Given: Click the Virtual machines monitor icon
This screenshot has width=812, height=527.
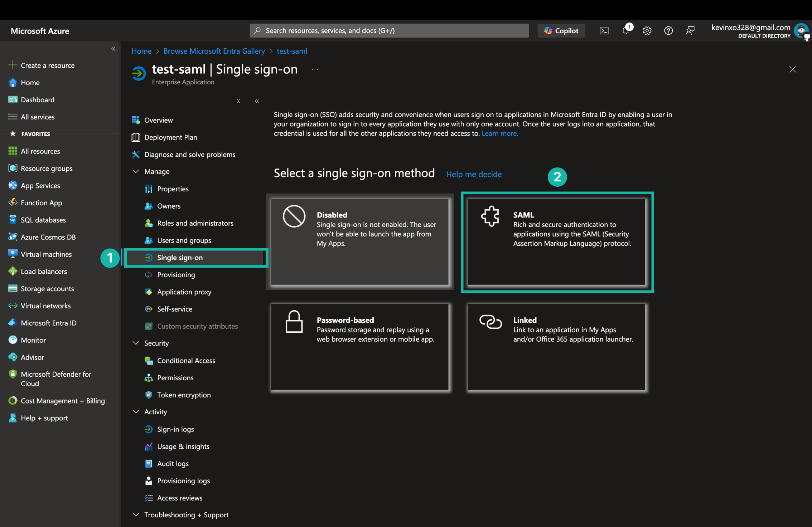Looking at the screenshot, I should [13, 254].
